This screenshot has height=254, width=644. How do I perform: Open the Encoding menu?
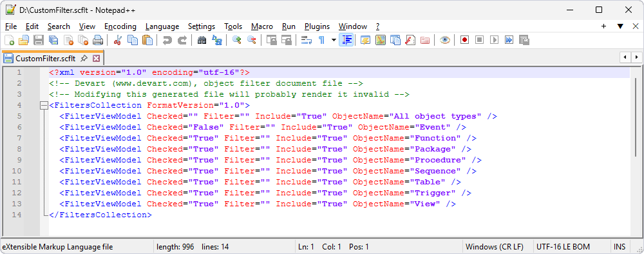[x=120, y=26]
